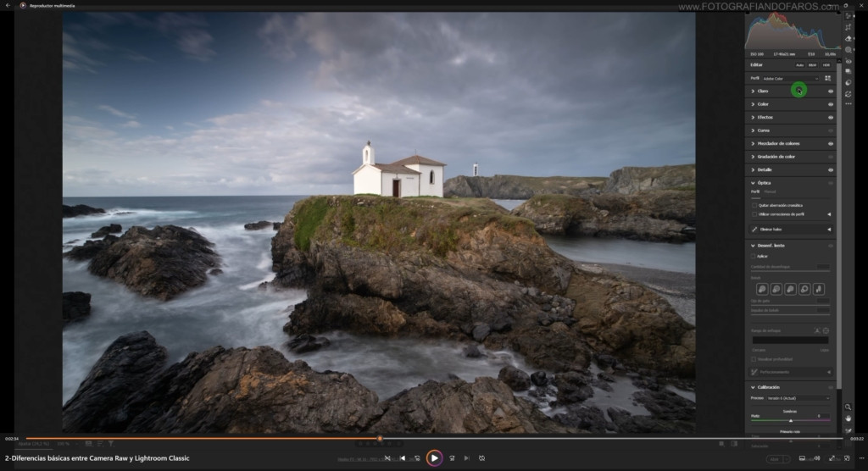
Task: Open the mini player view
Action: point(847,458)
